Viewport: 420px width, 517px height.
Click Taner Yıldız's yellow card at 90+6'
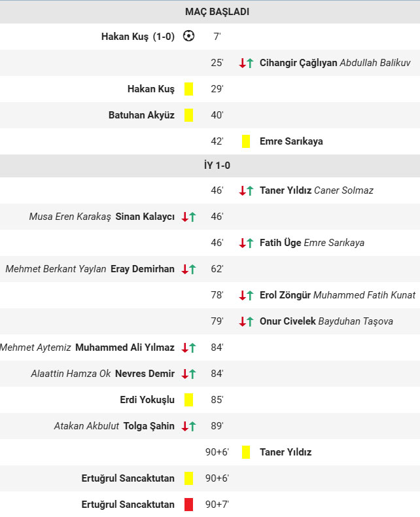tap(246, 452)
